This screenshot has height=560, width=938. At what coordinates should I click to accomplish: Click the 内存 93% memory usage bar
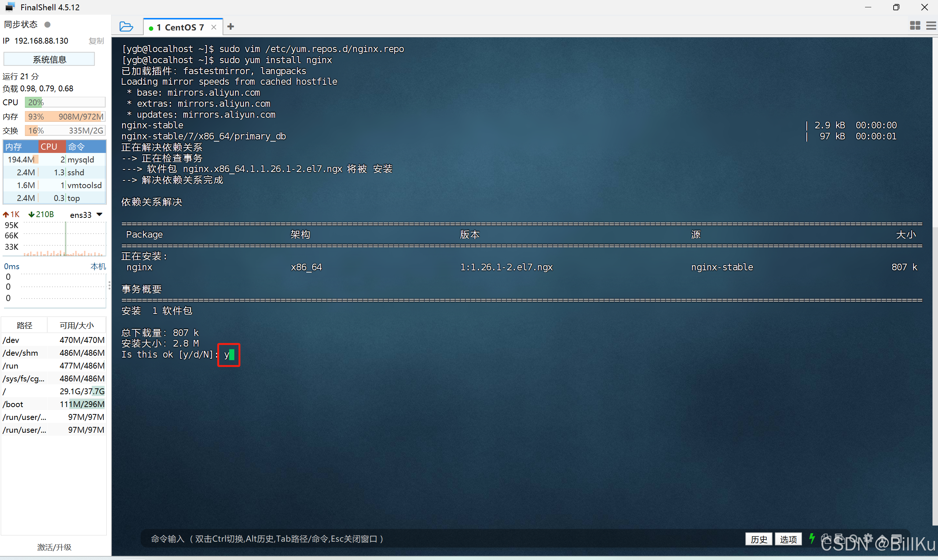(x=65, y=117)
